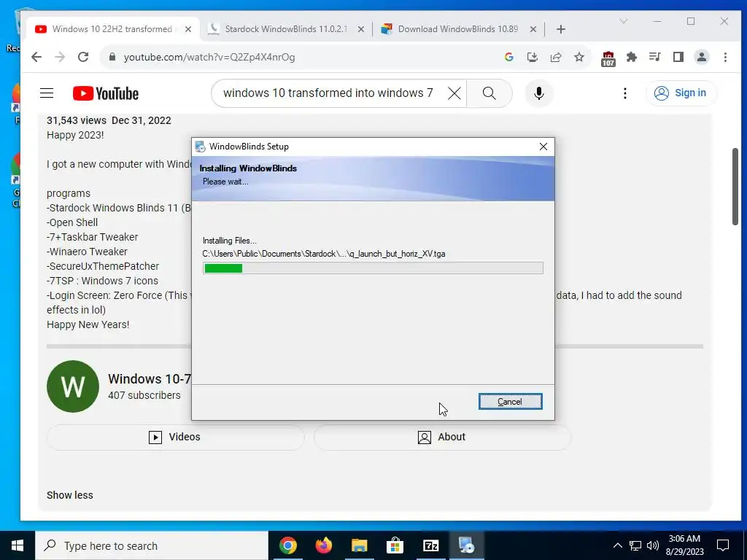Screen dimensions: 747x560
Task: Switch to Download WindowBlinds 10.89 tab
Action: coord(458,29)
